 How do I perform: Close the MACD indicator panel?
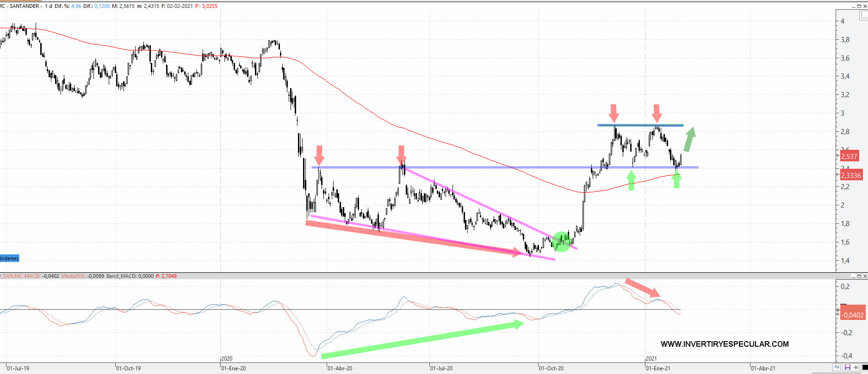tap(865, 276)
